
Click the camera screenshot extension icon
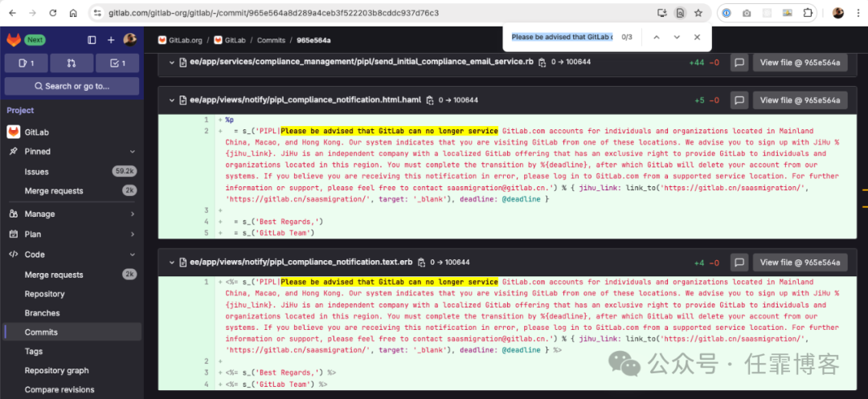click(747, 13)
